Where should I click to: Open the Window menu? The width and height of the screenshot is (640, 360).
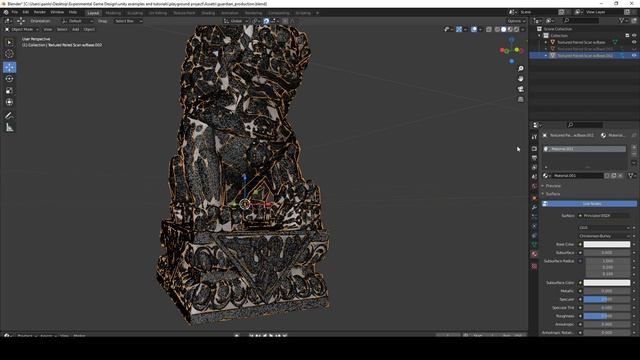[57, 13]
